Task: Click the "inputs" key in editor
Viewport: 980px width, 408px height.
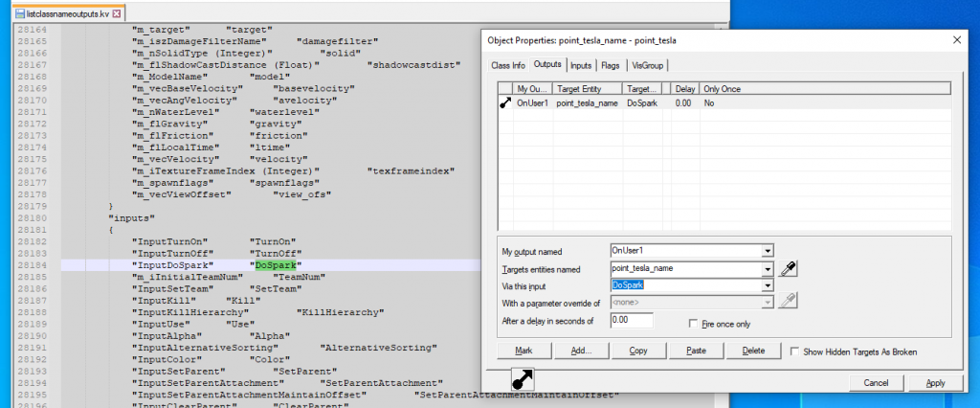Action: pyautogui.click(x=131, y=217)
